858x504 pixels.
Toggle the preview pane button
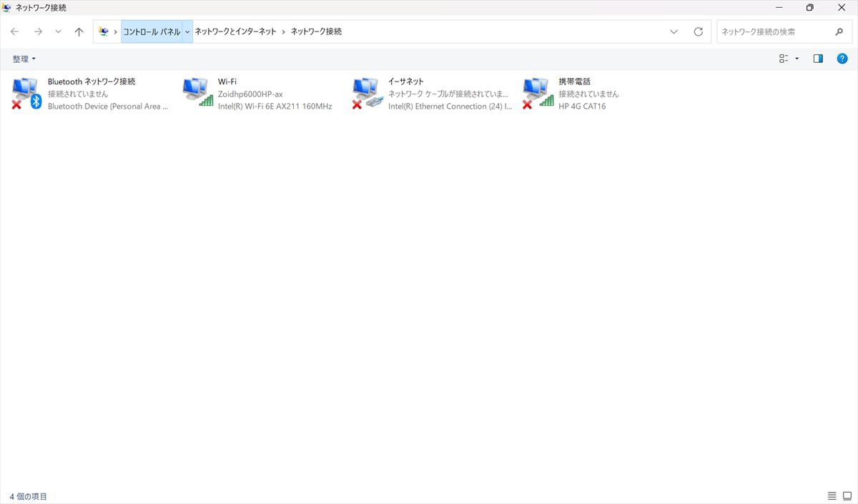818,59
